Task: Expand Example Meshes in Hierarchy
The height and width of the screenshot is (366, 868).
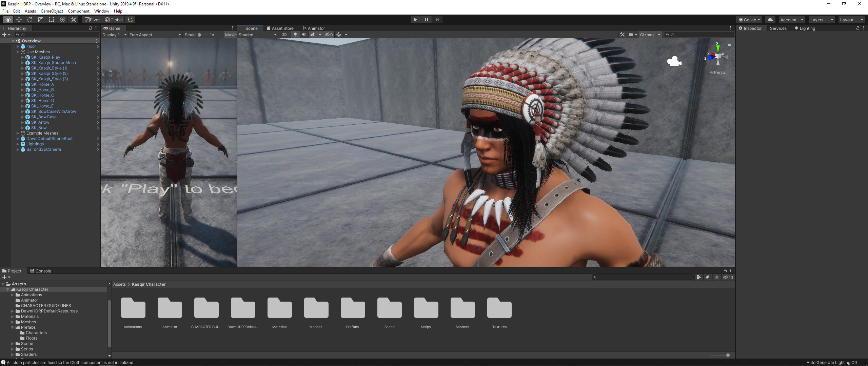Action: (18, 133)
